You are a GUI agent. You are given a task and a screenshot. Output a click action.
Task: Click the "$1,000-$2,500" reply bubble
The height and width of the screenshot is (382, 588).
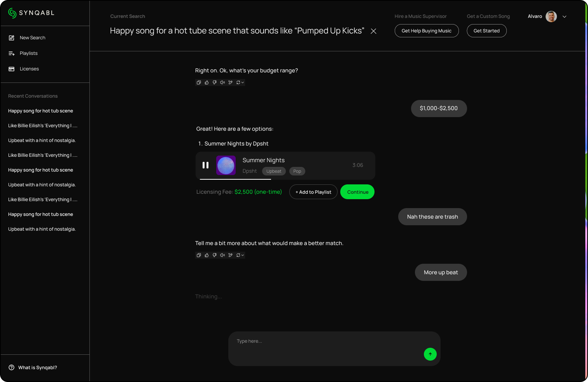point(439,109)
